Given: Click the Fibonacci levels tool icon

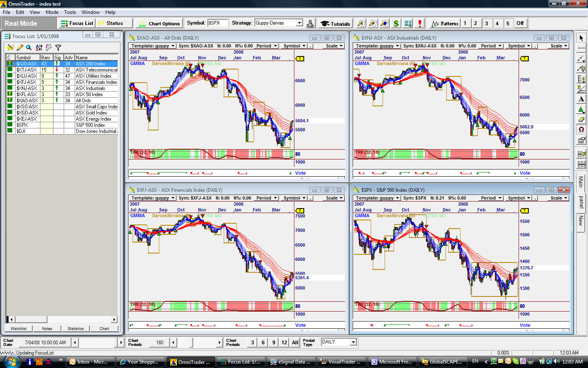Looking at the screenshot, I should pos(581,79).
